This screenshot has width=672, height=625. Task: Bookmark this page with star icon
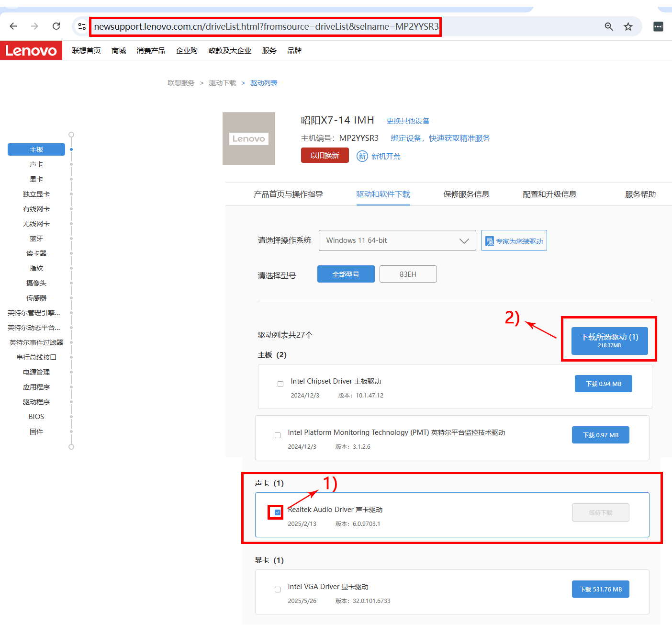click(x=628, y=26)
